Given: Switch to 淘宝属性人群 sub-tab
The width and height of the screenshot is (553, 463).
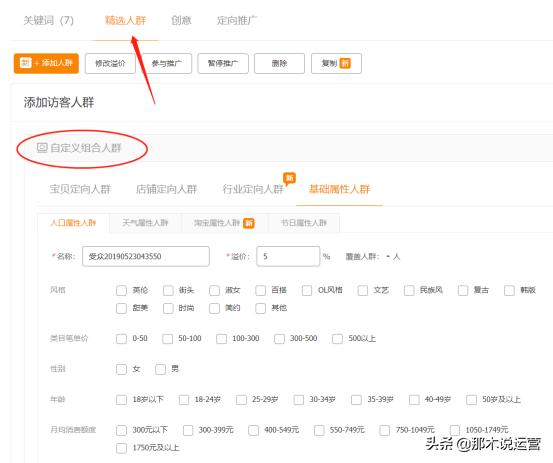Looking at the screenshot, I should [224, 223].
